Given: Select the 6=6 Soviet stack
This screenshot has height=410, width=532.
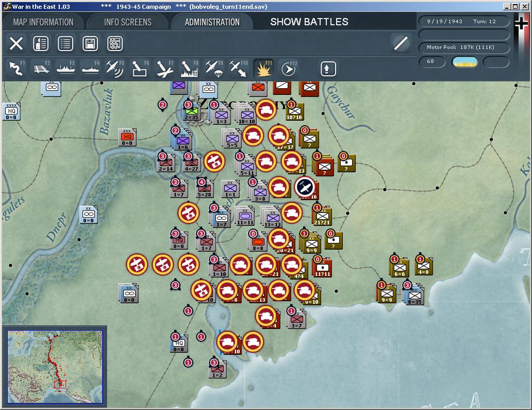Looking at the screenshot, I should [400, 268].
